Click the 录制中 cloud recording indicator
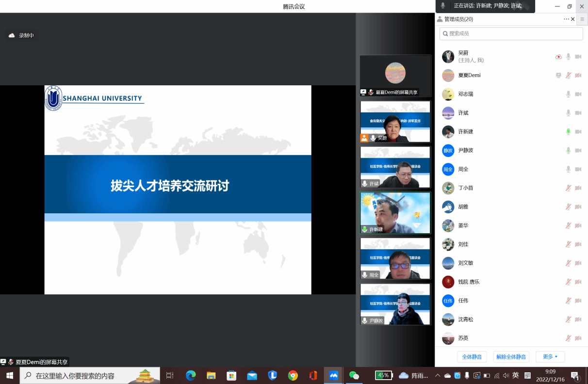Screen dimensions: 588x384 (21, 35)
